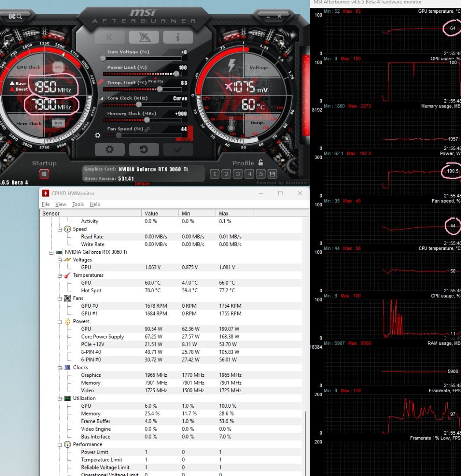Toggle the Auto fan speed button
Viewport: 461px width, 476px height.
186,139
